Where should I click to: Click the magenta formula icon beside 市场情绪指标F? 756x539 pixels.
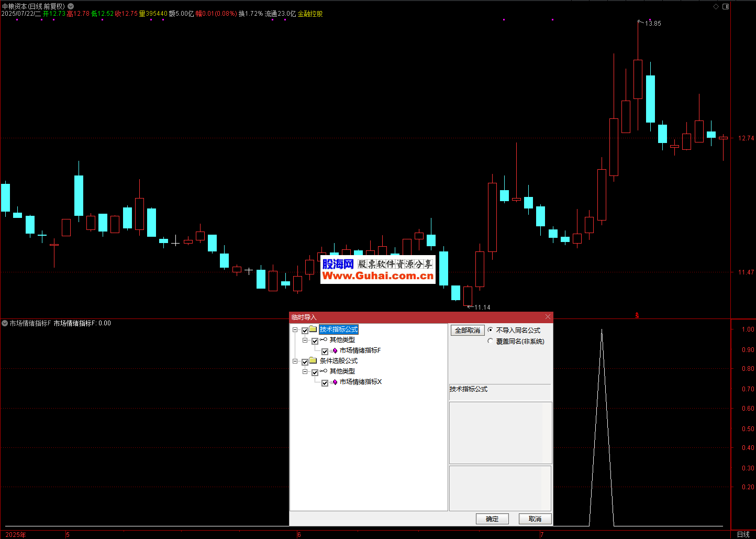[335, 351]
